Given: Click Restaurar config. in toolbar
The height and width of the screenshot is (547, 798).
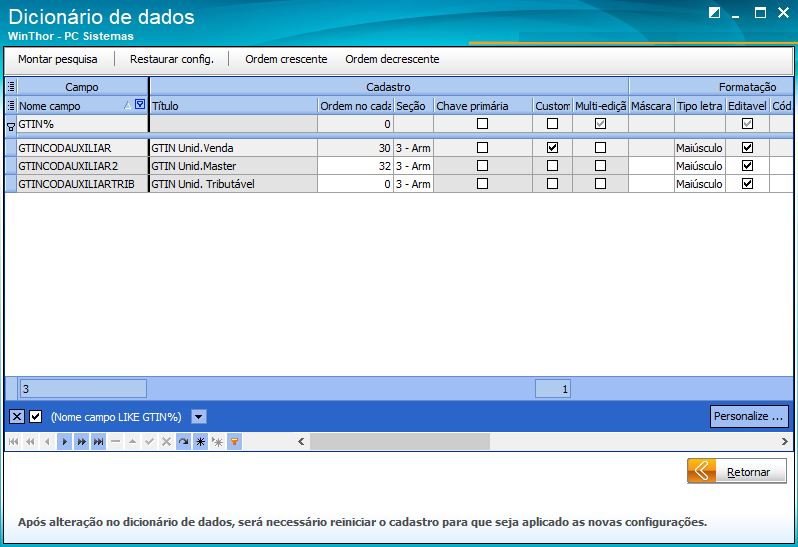Looking at the screenshot, I should pyautogui.click(x=172, y=59).
